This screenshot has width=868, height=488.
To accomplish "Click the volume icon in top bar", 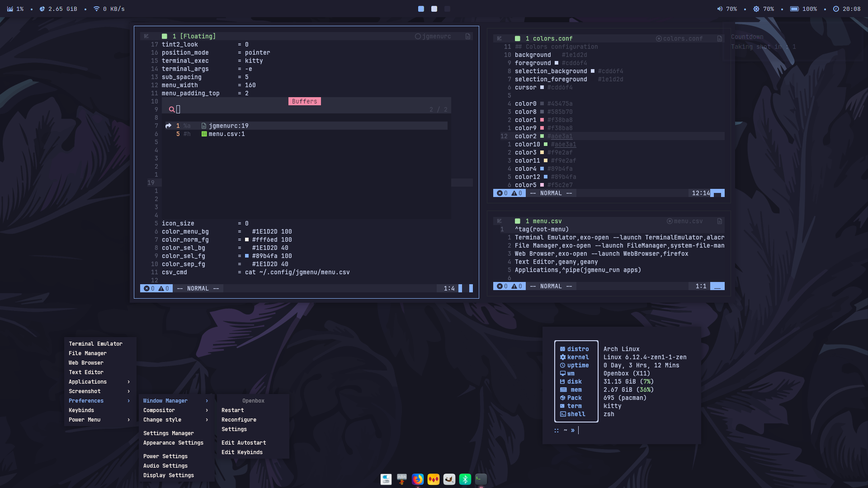I will pos(720,9).
